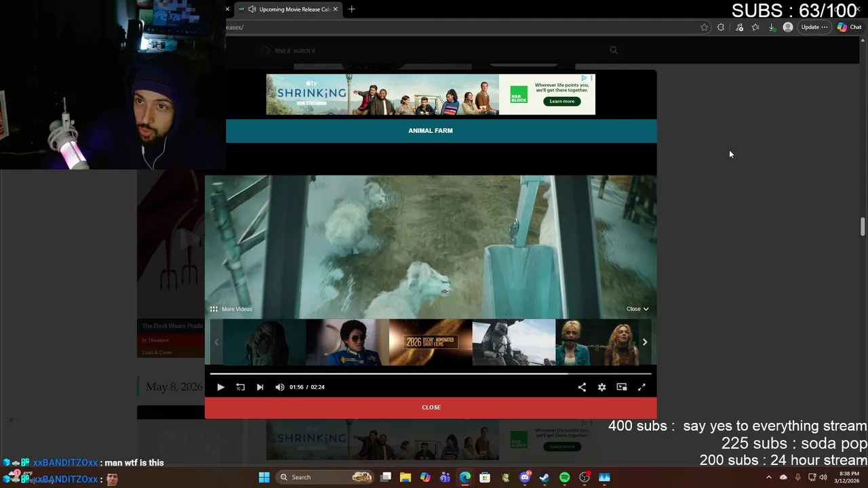868x488 pixels.
Task: Click the May 8, 2026 date heading
Action: point(174,387)
